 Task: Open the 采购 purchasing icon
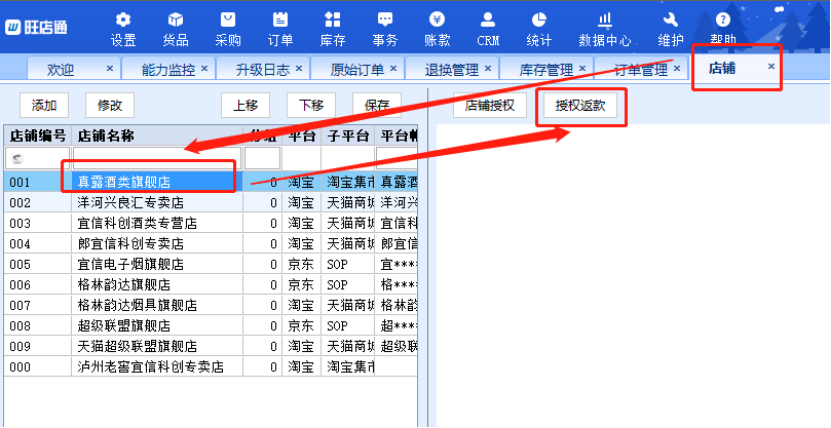(228, 20)
